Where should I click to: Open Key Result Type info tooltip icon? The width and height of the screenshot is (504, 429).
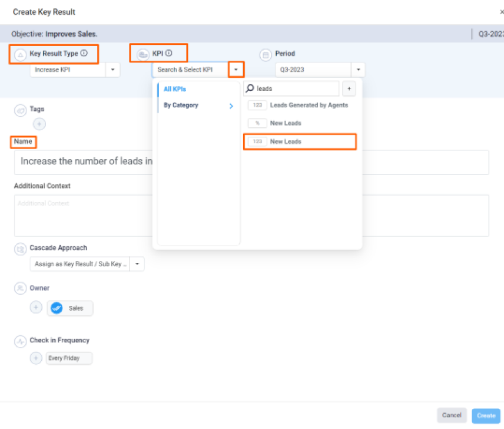point(84,53)
